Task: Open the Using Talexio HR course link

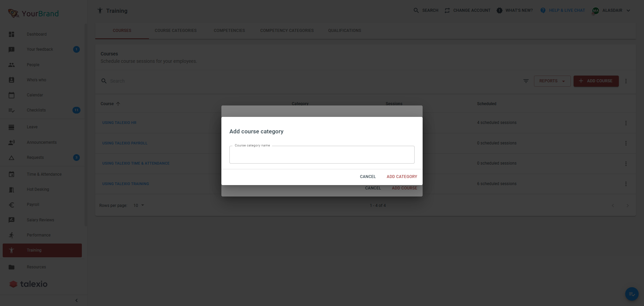Action: pyautogui.click(x=119, y=123)
